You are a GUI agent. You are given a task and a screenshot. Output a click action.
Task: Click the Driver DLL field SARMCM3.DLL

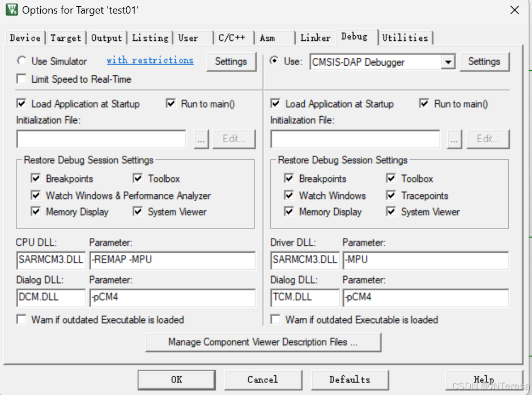point(305,260)
